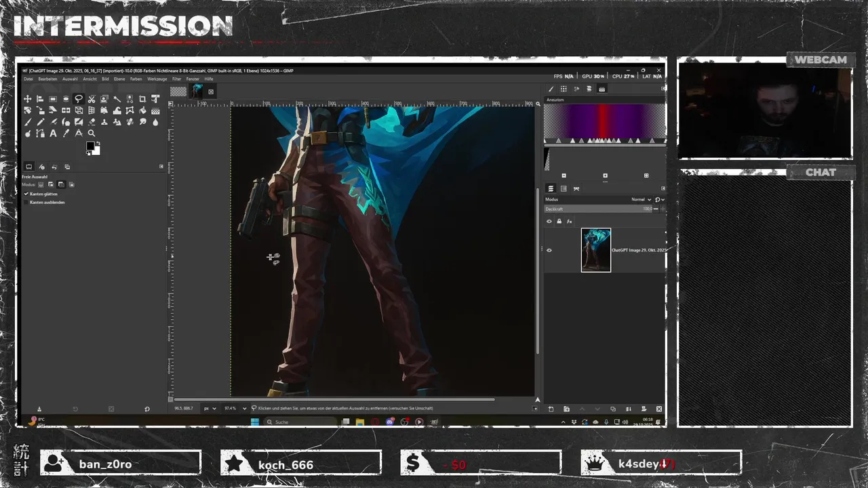
Task: Select the Scissors Select tool
Action: click(92, 99)
